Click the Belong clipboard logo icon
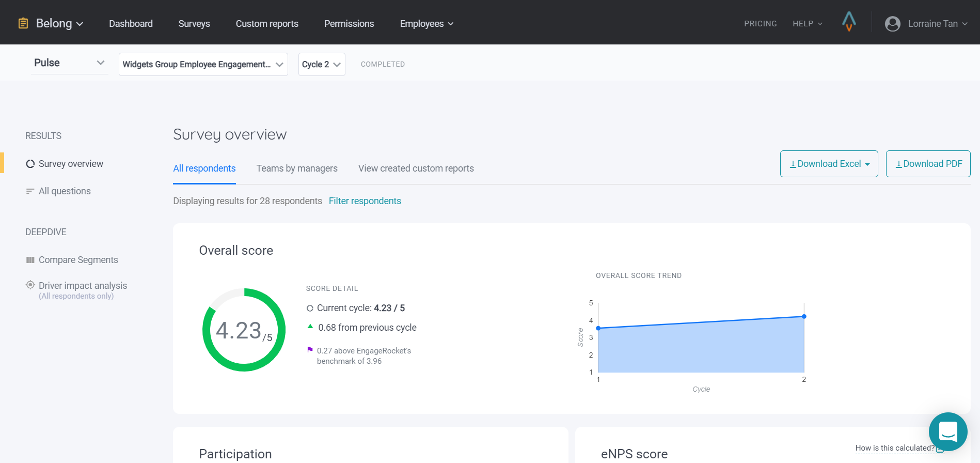The height and width of the screenshot is (463, 980). tap(23, 23)
